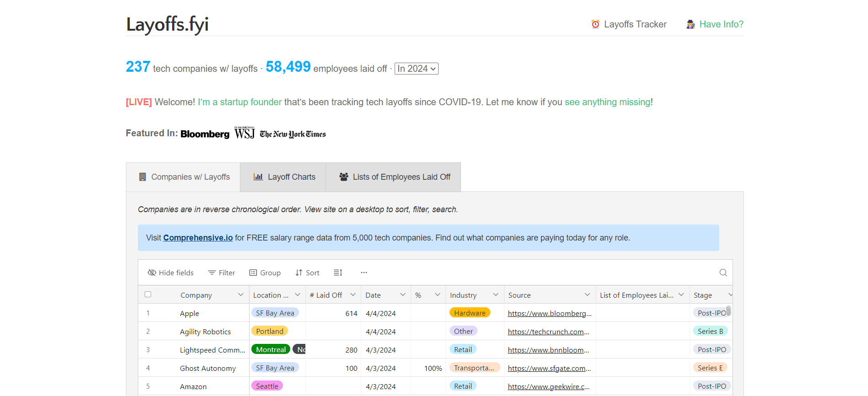
Task: Click the Have Info detective icon
Action: pos(691,24)
